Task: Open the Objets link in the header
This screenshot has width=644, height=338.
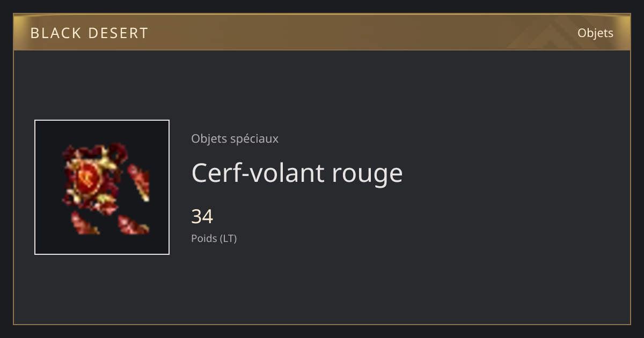Action: [595, 33]
